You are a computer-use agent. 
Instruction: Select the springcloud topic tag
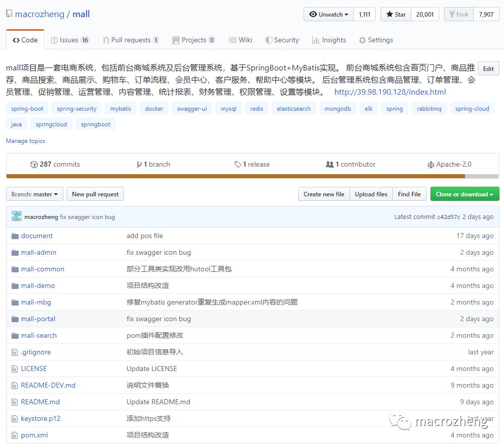(x=51, y=124)
